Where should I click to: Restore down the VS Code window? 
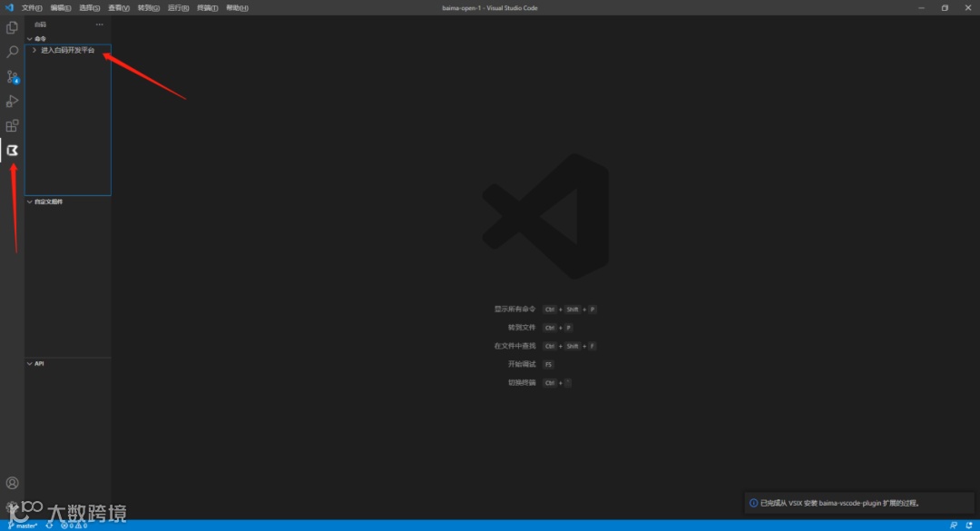coord(945,7)
